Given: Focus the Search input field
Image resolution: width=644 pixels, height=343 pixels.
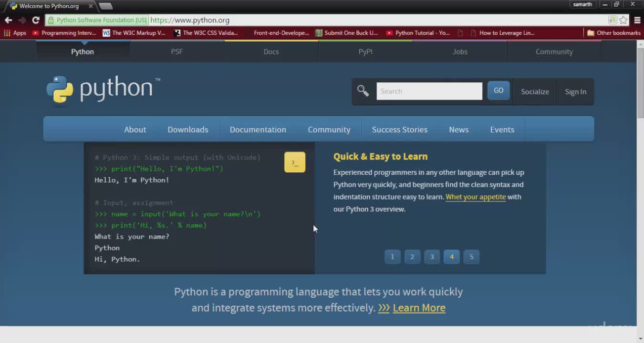Looking at the screenshot, I should pyautogui.click(x=429, y=91).
